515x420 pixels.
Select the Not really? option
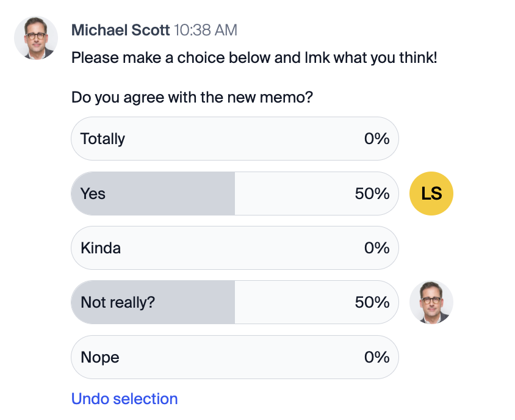[x=234, y=302]
